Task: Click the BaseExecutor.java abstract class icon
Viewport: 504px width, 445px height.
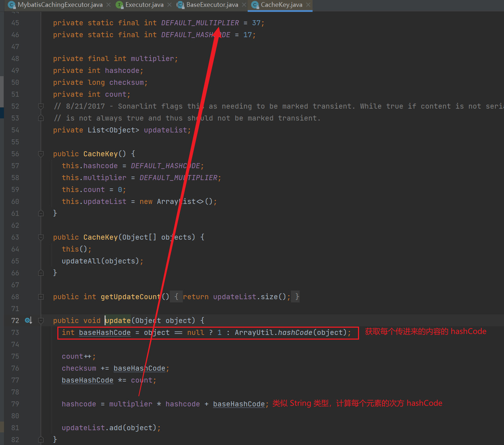Action: (180, 5)
